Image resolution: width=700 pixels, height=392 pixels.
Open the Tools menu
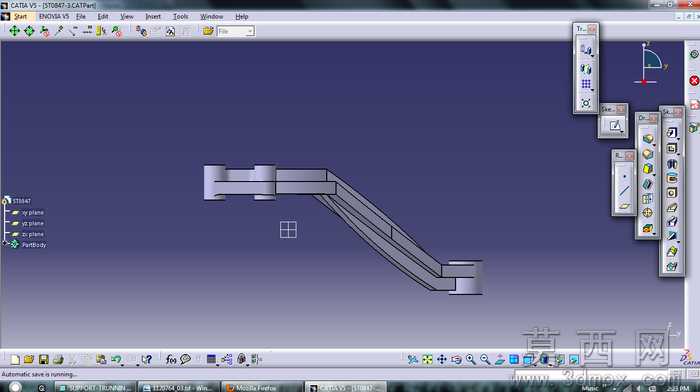[180, 17]
